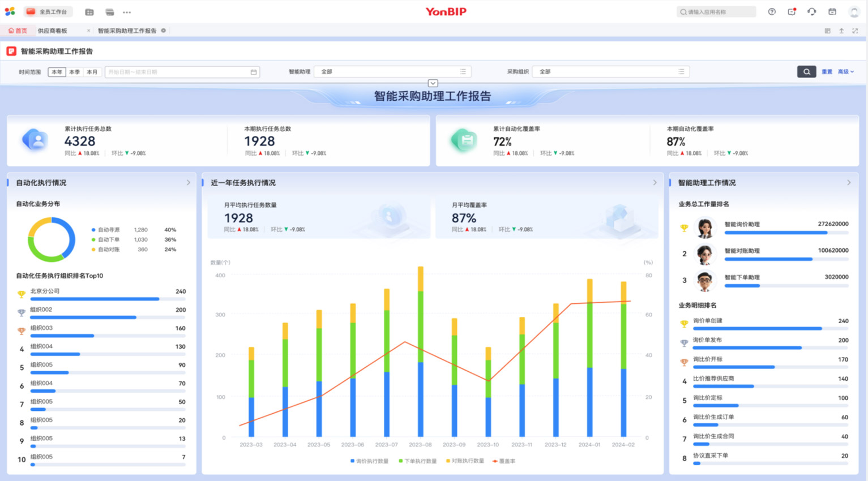Open the calendar icon in the top bar
The height and width of the screenshot is (481, 868).
832,12
